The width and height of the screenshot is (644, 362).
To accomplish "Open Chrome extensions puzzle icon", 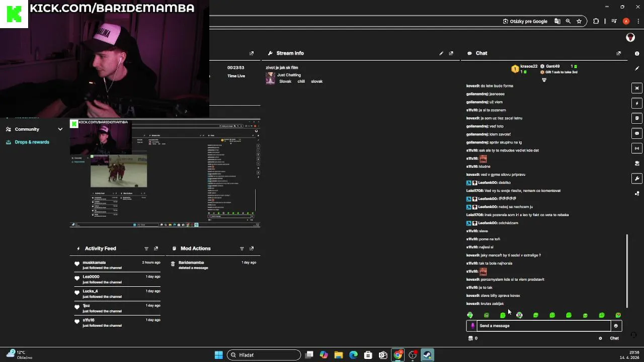I will pyautogui.click(x=596, y=21).
